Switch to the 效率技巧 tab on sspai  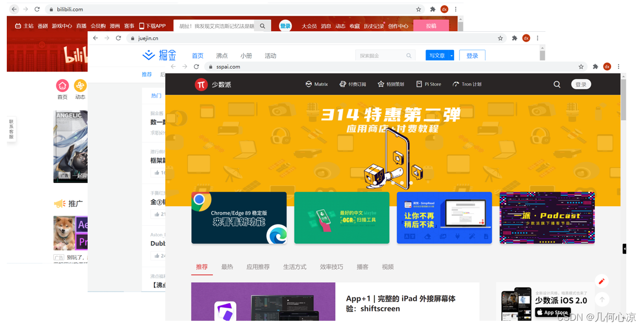(332, 267)
